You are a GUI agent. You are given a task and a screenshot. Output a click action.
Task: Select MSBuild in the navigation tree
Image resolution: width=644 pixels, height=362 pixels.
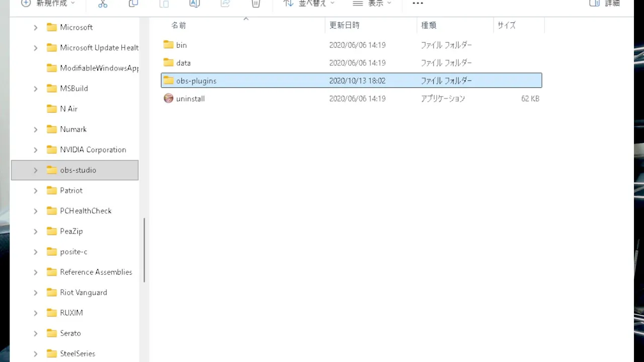click(74, 88)
